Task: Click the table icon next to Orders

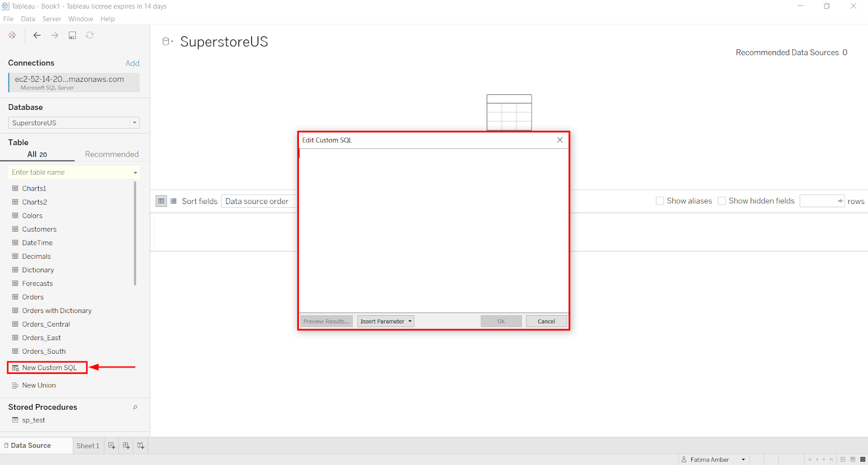Action: point(15,297)
